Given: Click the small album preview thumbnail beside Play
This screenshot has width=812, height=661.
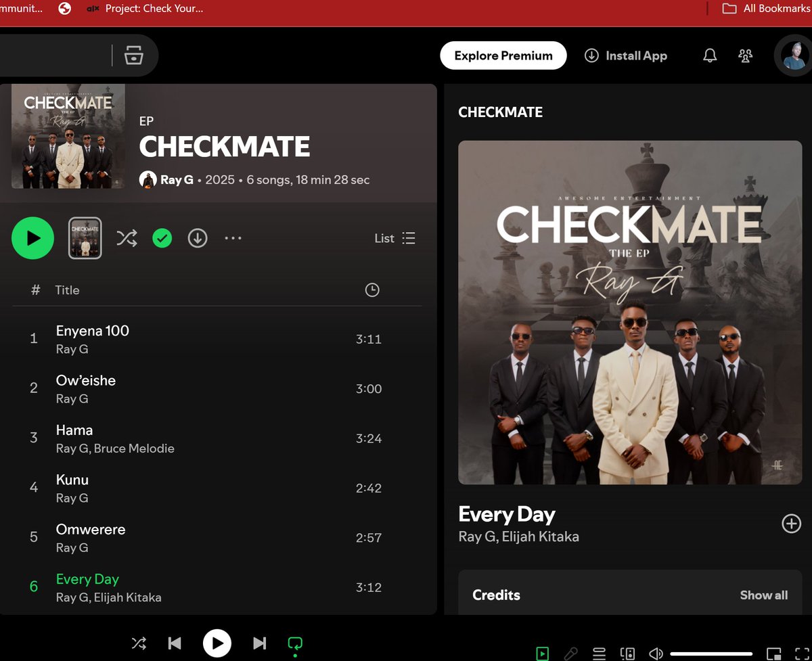Looking at the screenshot, I should (85, 238).
